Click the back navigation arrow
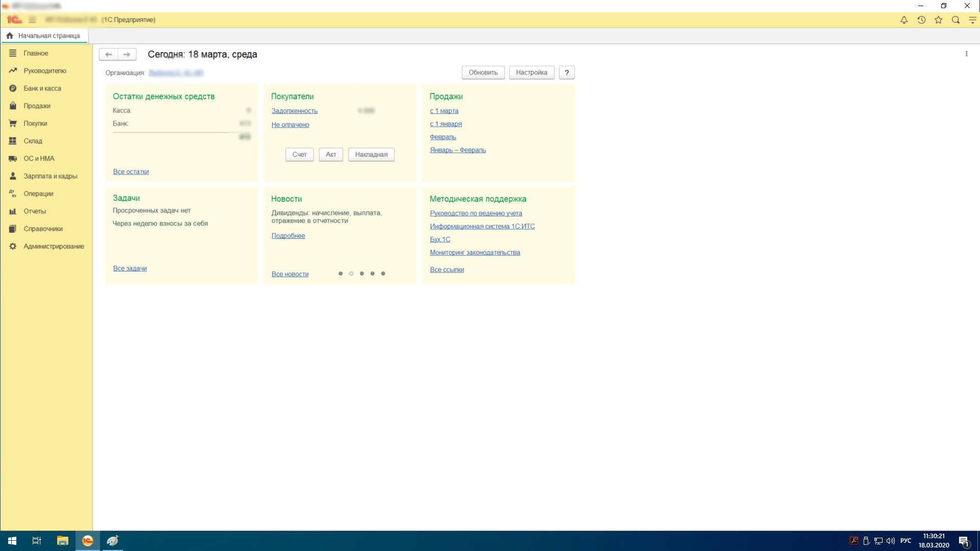The image size is (980, 551). click(108, 54)
